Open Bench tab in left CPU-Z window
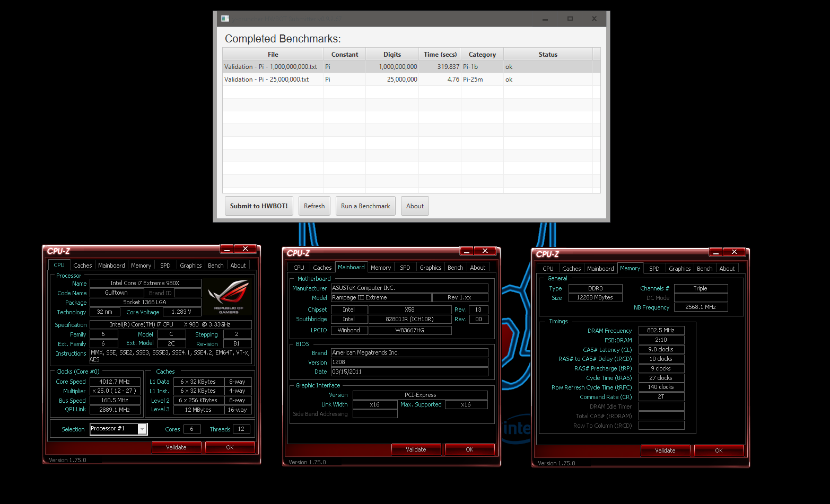The height and width of the screenshot is (504, 830). 216,266
